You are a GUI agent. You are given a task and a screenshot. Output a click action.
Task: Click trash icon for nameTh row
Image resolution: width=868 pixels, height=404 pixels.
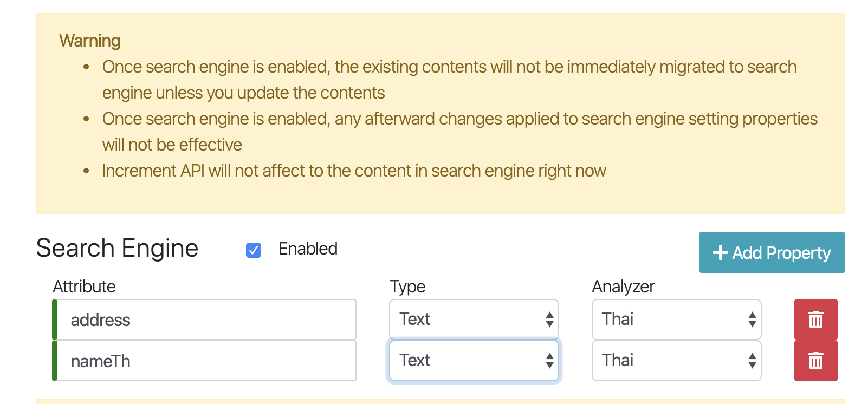click(x=815, y=361)
